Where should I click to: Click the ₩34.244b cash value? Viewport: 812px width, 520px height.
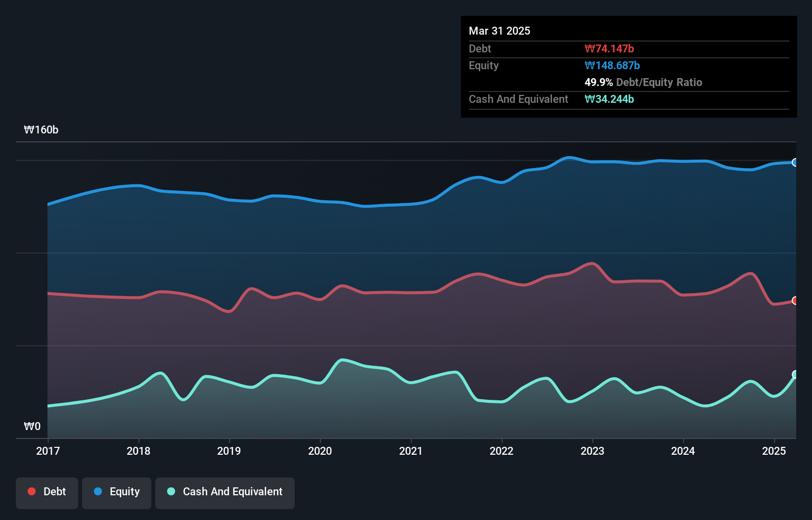(x=609, y=99)
